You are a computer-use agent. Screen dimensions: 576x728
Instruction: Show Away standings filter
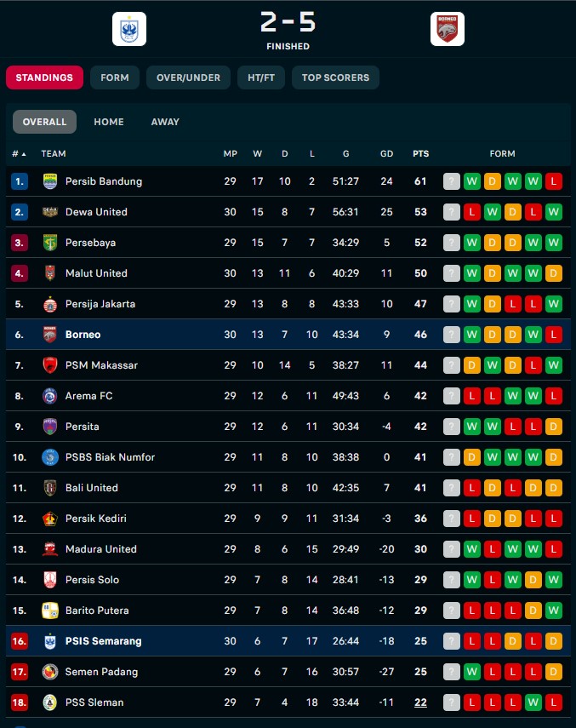[165, 122]
